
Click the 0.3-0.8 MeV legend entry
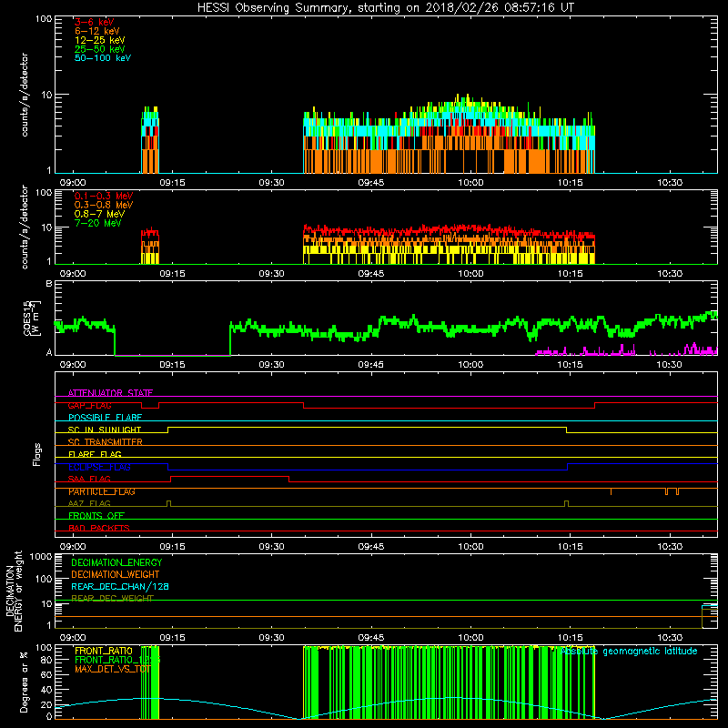click(x=104, y=205)
